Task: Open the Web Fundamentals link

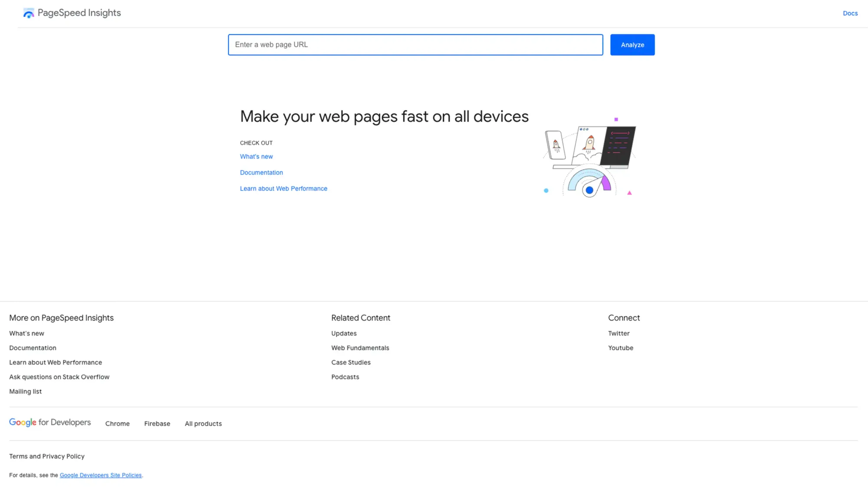Action: click(x=360, y=348)
